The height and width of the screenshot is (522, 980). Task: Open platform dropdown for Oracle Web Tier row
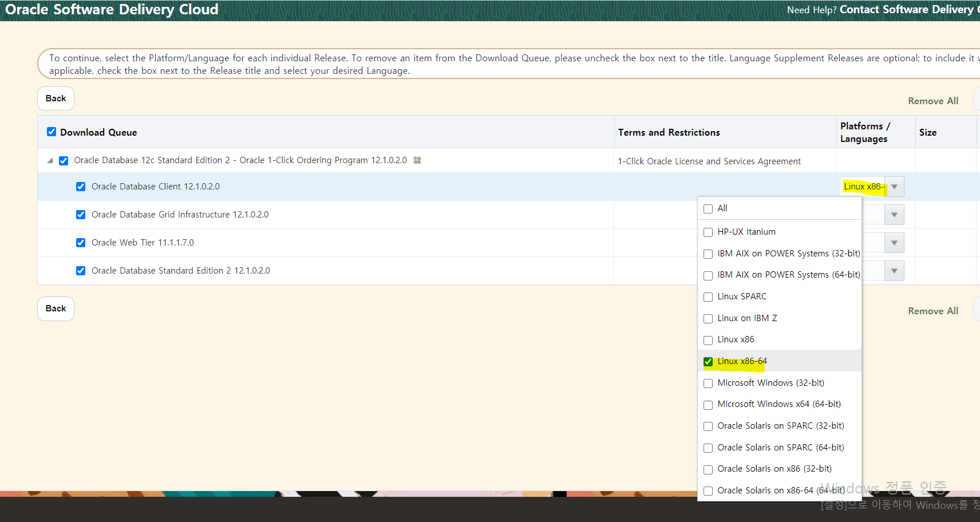[x=894, y=243]
